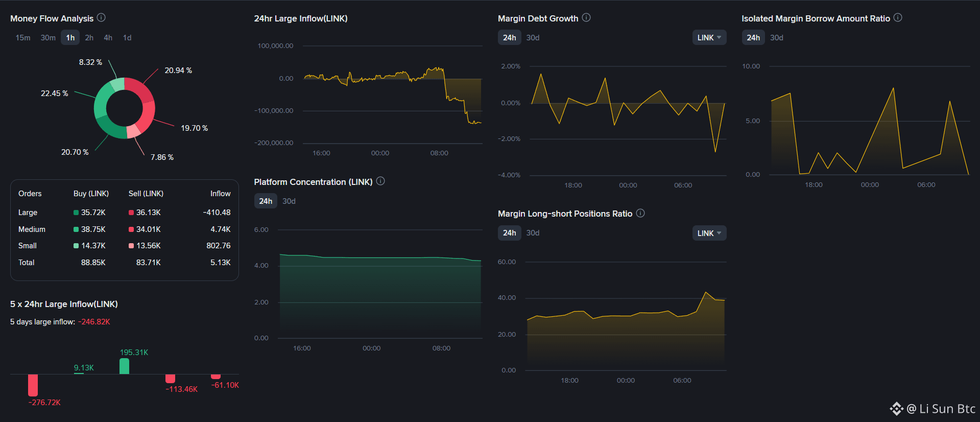The width and height of the screenshot is (980, 422).
Task: Click the Small row label in orders table
Action: point(28,246)
